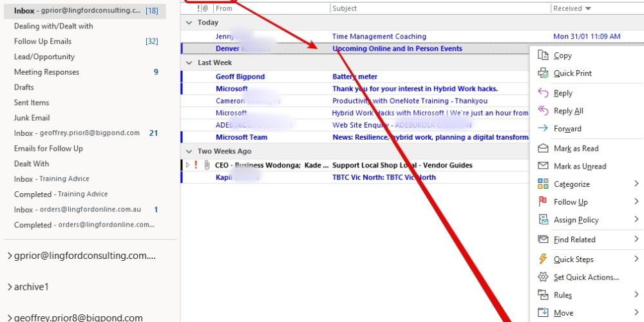Open the Assign Policy submenu arrow
Screen dimensions: 644x322
pos(636,220)
